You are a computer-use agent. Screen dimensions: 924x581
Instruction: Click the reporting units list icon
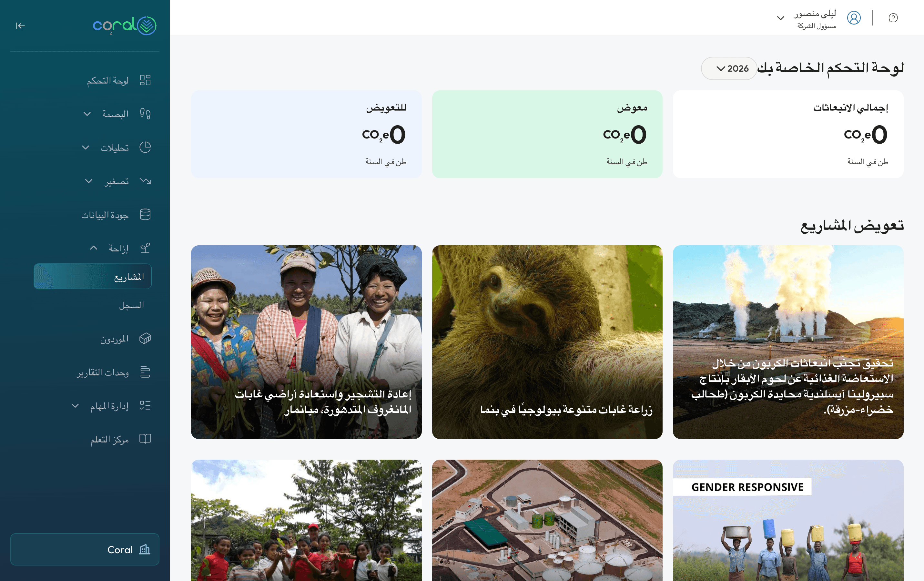145,372
